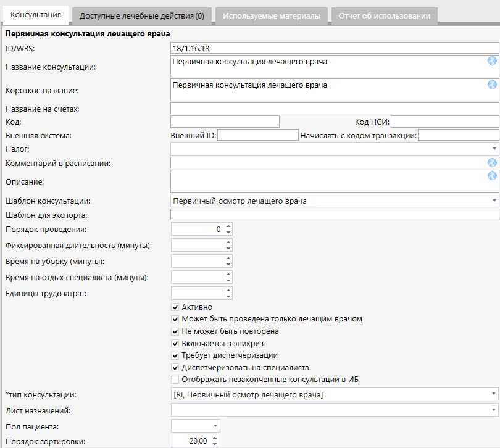
Task: Open the Пол пациента dropdown
Action: pyautogui.click(x=215, y=426)
